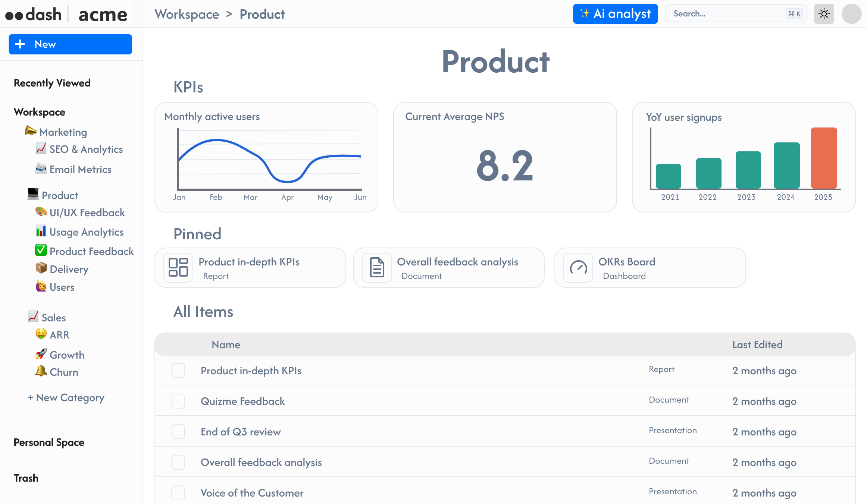867x504 pixels.
Task: Check the box for Product in-depth KPIs row
Action: click(x=178, y=371)
